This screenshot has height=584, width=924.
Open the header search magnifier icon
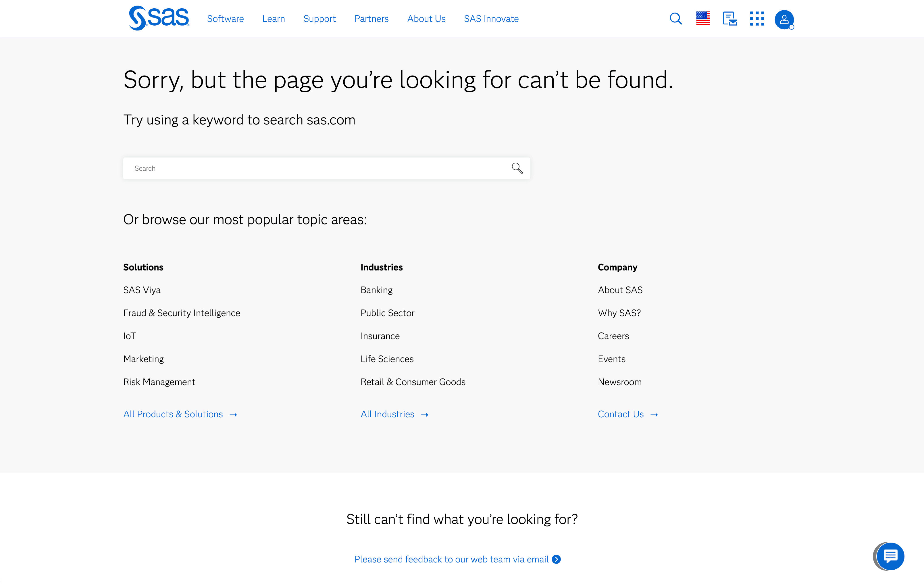[676, 18]
